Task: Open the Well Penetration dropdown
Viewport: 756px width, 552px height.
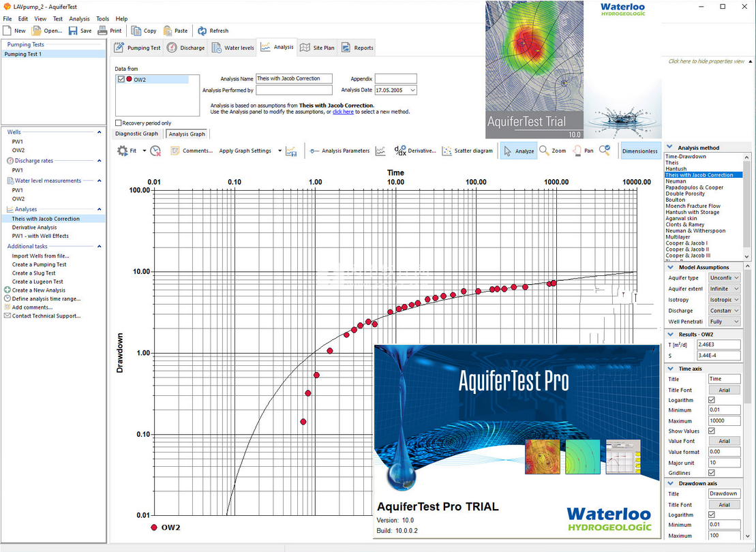Action: point(724,322)
